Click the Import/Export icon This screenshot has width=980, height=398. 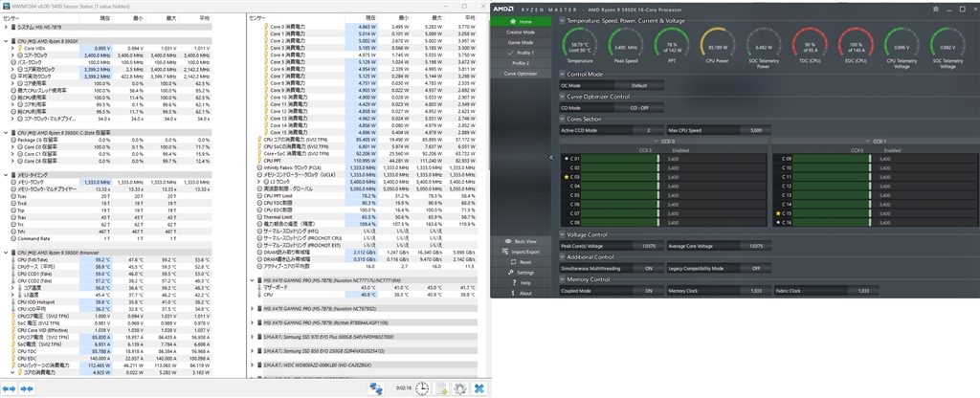(x=507, y=252)
